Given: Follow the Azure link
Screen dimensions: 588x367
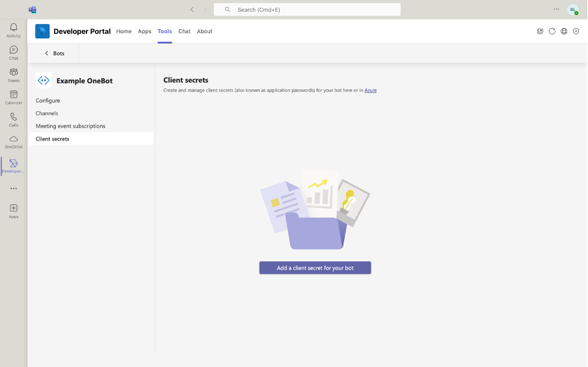Looking at the screenshot, I should click(371, 90).
